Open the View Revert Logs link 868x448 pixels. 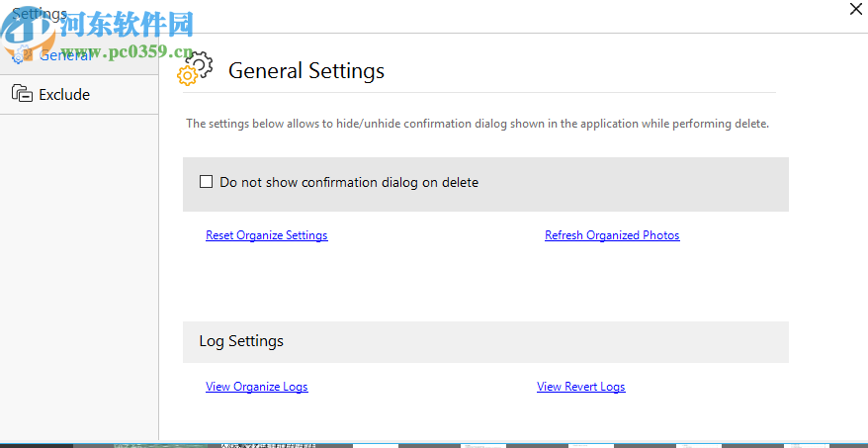[580, 387]
